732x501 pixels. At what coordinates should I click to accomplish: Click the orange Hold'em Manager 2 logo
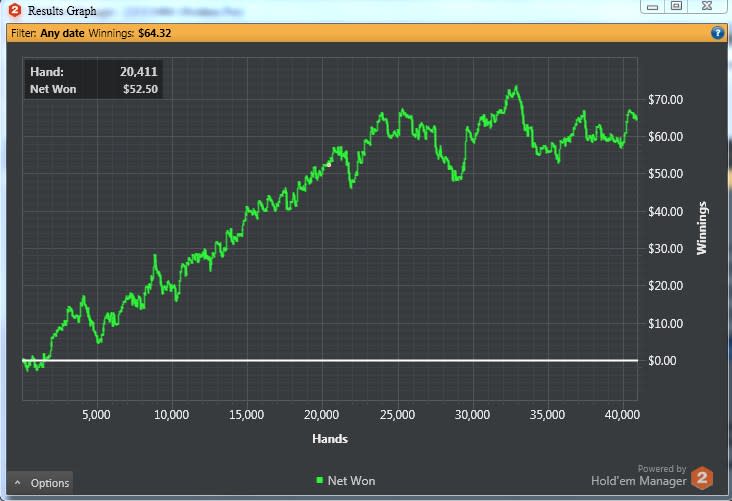point(702,478)
